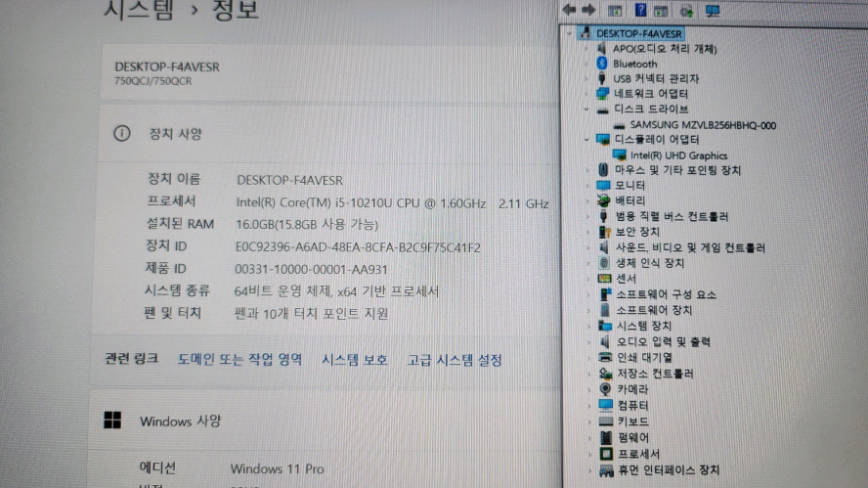Click the 펌웨어 firmware icon
Image resolution: width=868 pixels, height=488 pixels.
tap(607, 437)
